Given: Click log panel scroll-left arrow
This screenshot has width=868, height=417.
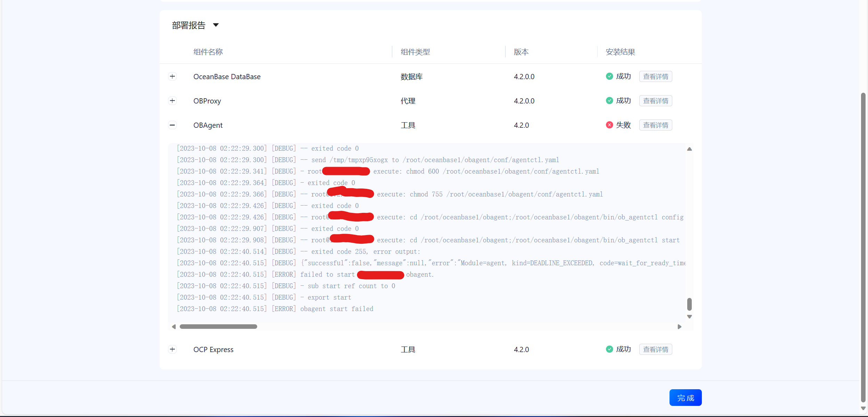Looking at the screenshot, I should (x=174, y=327).
